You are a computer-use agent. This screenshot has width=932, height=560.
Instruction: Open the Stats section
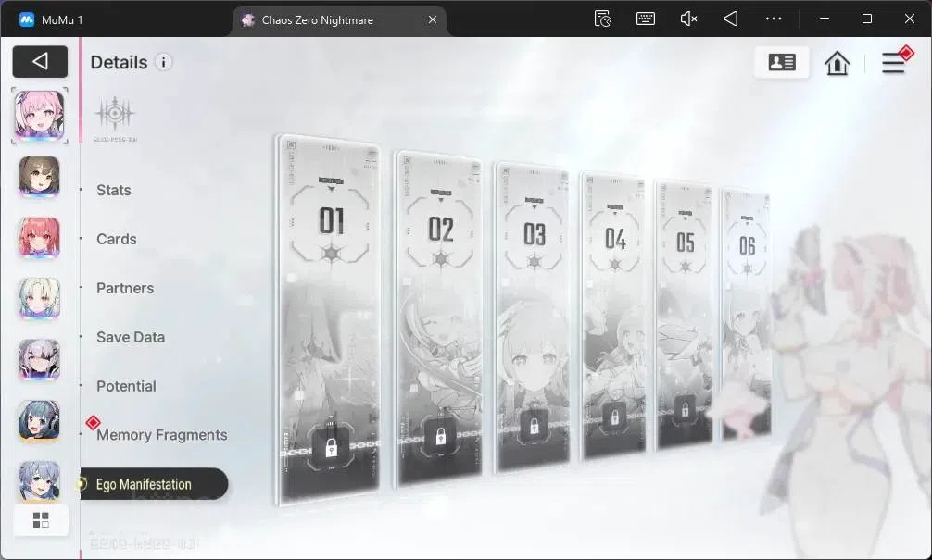114,190
